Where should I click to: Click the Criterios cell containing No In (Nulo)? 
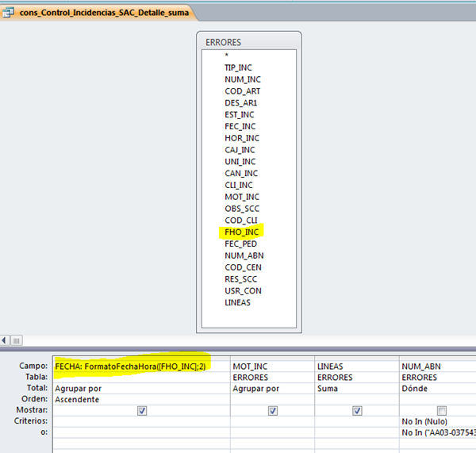pyautogui.click(x=438, y=422)
